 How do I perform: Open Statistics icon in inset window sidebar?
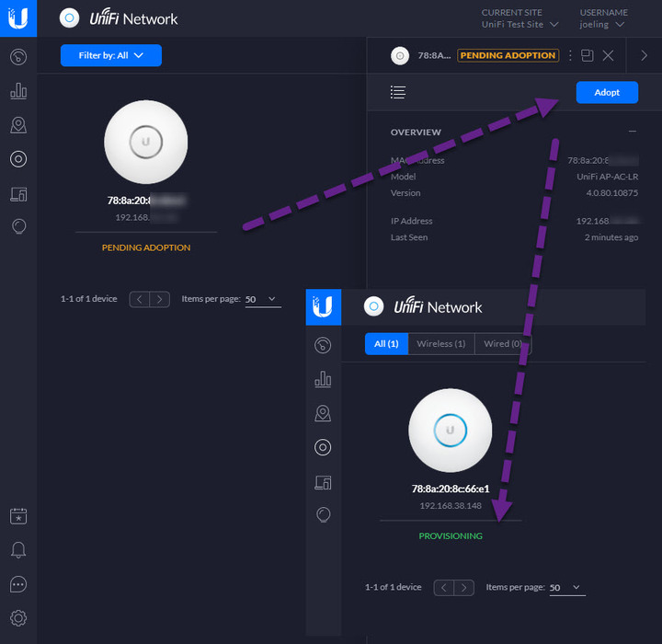[x=323, y=379]
